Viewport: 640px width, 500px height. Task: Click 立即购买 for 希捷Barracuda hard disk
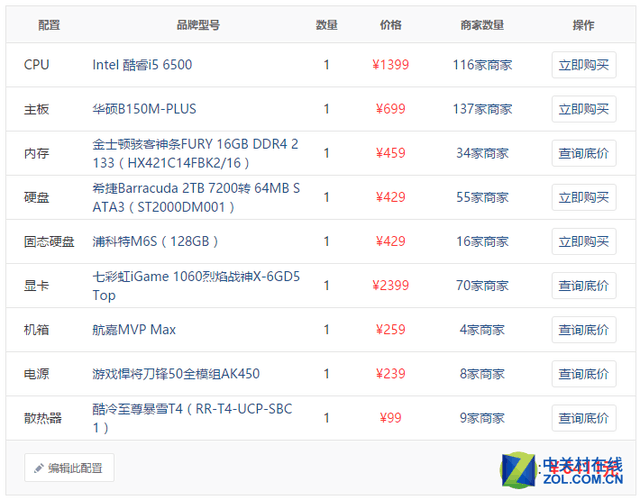click(x=584, y=197)
